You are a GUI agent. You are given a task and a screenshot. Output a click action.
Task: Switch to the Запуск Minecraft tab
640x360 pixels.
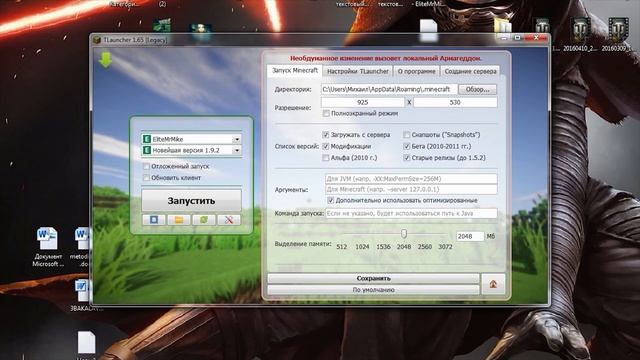tap(295, 71)
